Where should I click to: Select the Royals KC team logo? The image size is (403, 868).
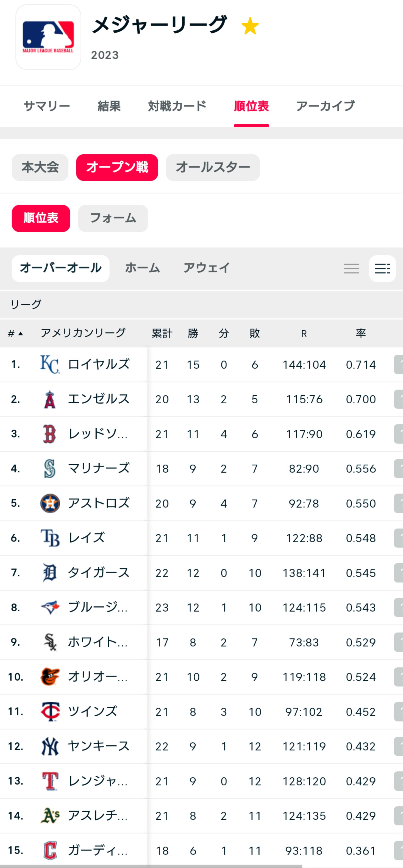tap(50, 364)
